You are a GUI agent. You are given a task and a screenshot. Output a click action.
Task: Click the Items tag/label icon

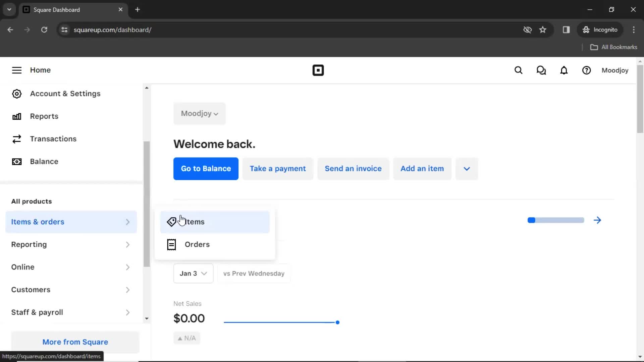pos(171,222)
